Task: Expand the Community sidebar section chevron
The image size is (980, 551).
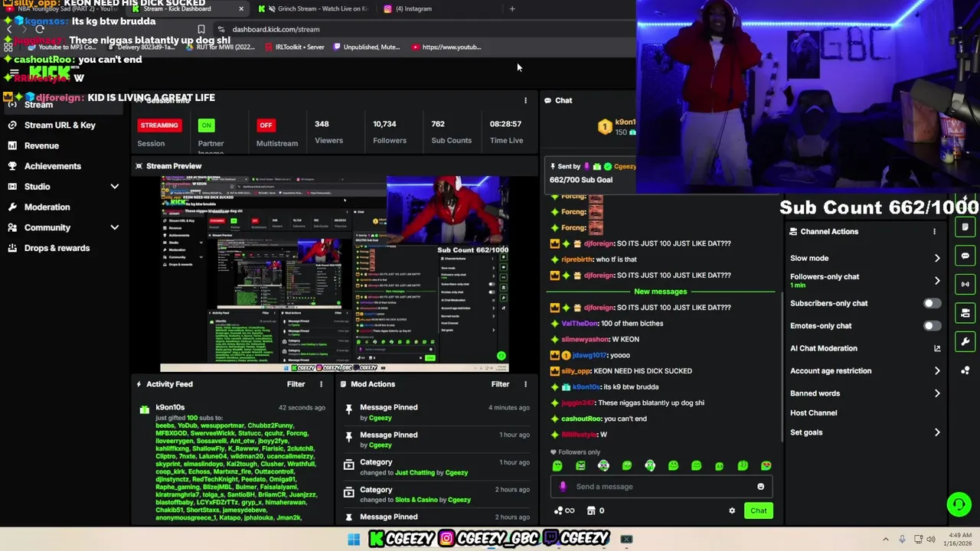Action: pyautogui.click(x=115, y=227)
